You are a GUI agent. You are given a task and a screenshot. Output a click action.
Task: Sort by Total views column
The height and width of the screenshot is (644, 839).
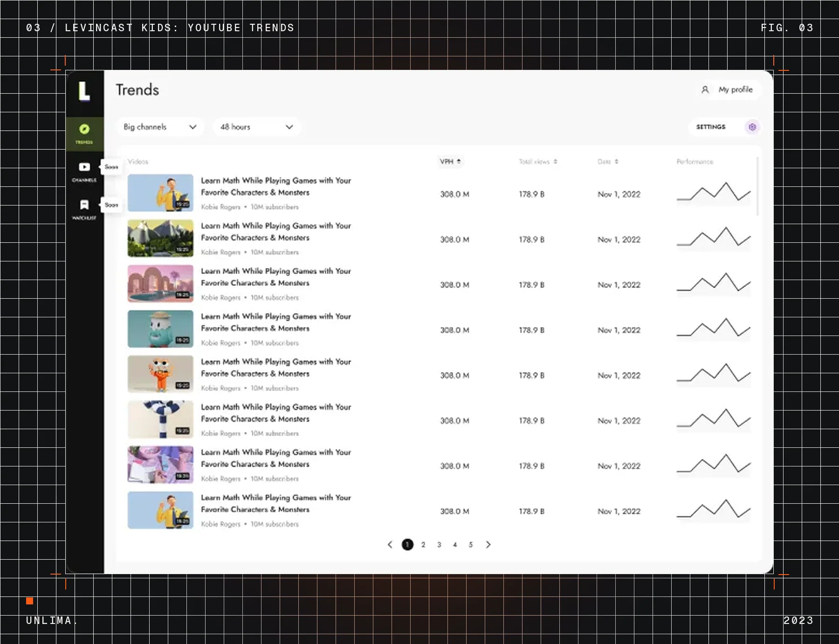(x=538, y=162)
